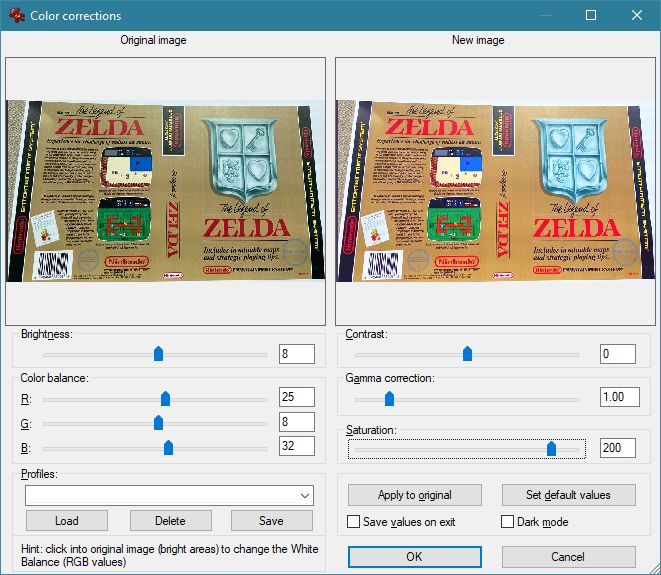Delete the selected profile

tap(170, 521)
